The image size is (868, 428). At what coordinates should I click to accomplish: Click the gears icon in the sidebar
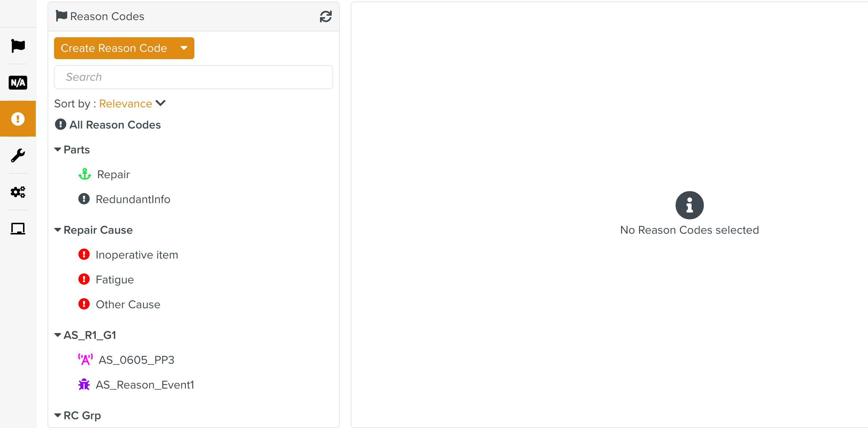click(18, 192)
